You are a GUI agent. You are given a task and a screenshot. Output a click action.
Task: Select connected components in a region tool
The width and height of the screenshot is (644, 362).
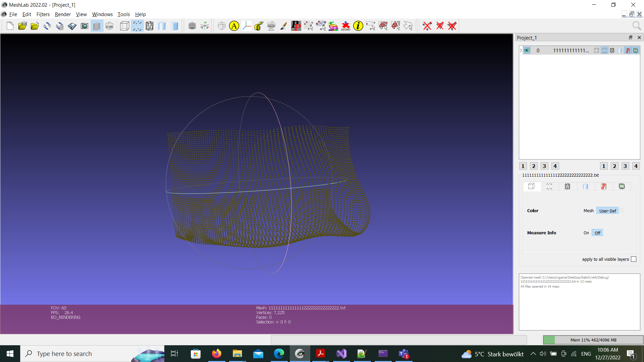tap(395, 26)
